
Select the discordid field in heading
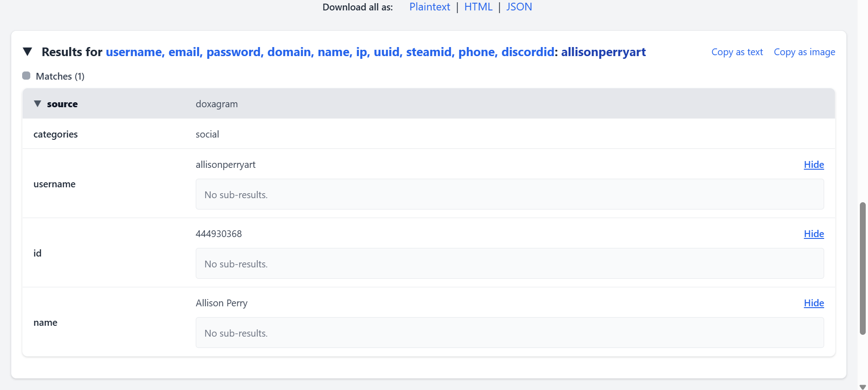click(527, 52)
